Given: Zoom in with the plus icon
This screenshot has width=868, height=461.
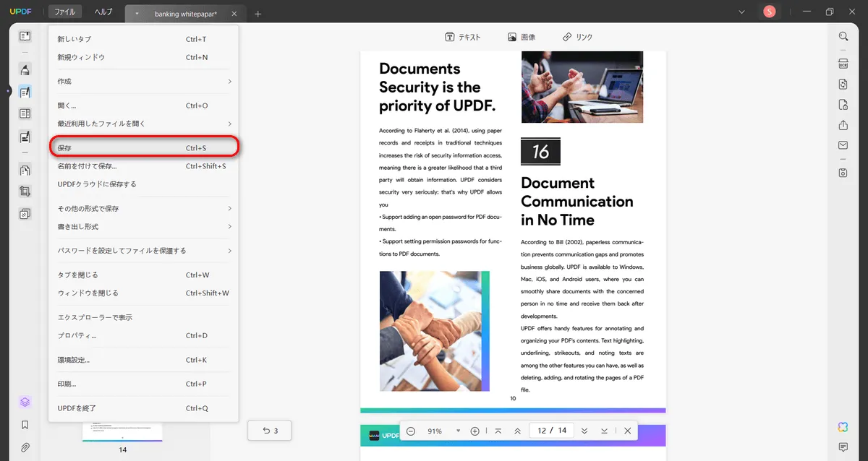Looking at the screenshot, I should 475,431.
